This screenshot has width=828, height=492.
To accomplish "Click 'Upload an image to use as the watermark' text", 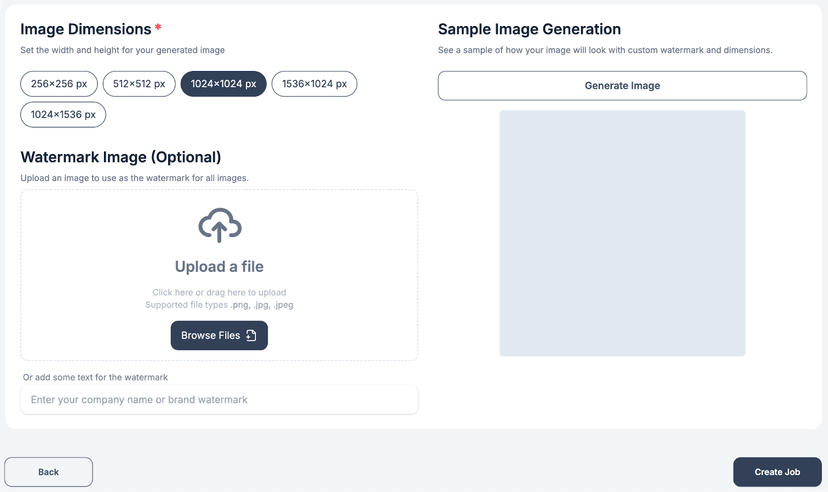I will (x=134, y=178).
